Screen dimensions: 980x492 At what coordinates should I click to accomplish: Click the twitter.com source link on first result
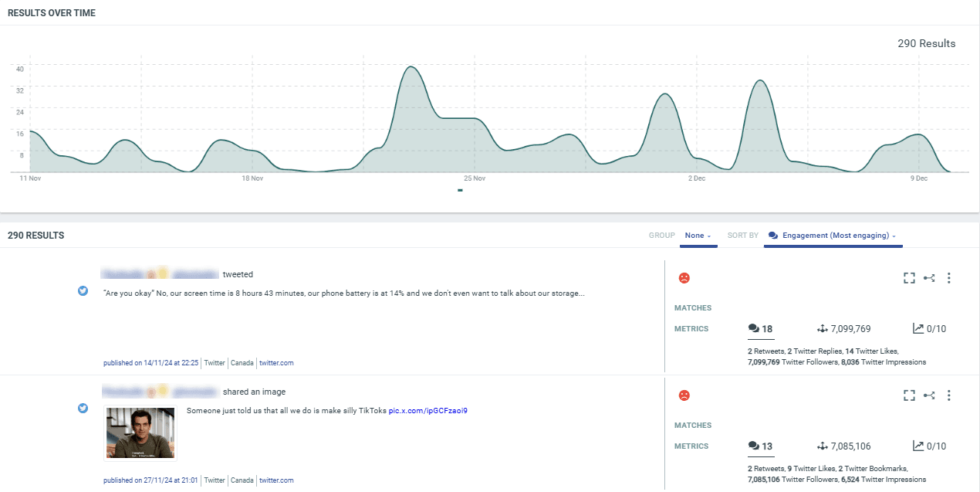click(x=276, y=362)
